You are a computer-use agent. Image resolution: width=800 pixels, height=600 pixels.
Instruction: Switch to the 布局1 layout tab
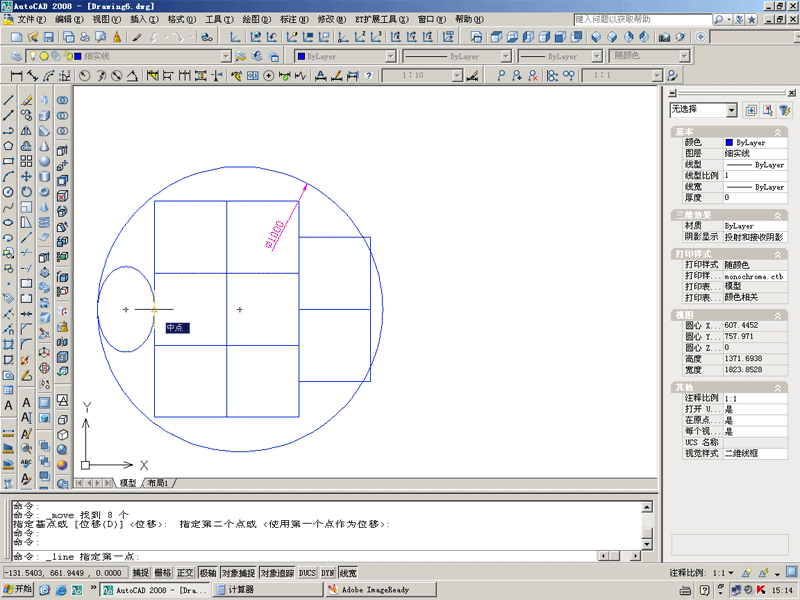(158, 483)
